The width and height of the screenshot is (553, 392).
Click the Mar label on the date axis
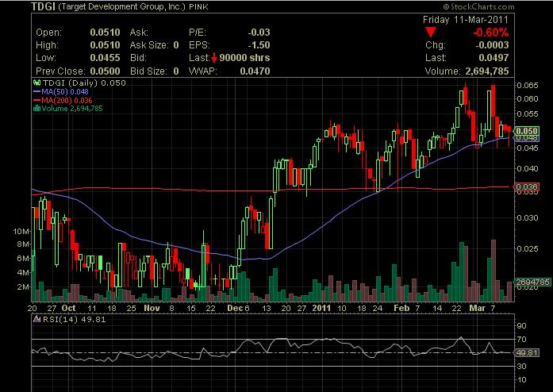click(x=477, y=308)
